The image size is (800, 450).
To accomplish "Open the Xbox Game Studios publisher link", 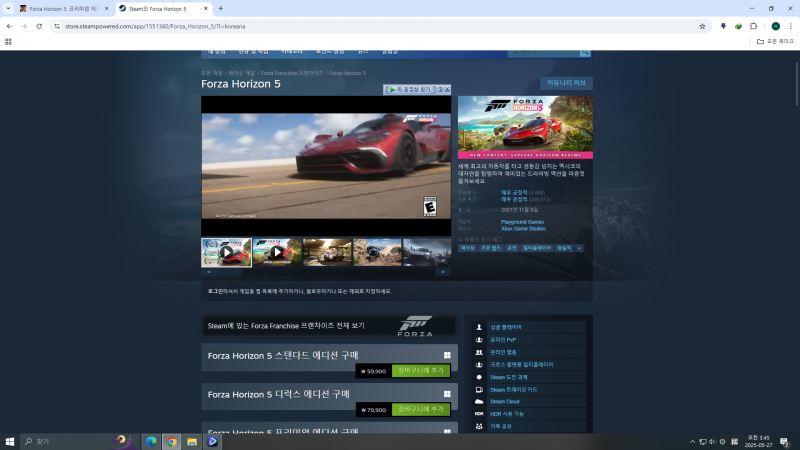I will pyautogui.click(x=523, y=229).
